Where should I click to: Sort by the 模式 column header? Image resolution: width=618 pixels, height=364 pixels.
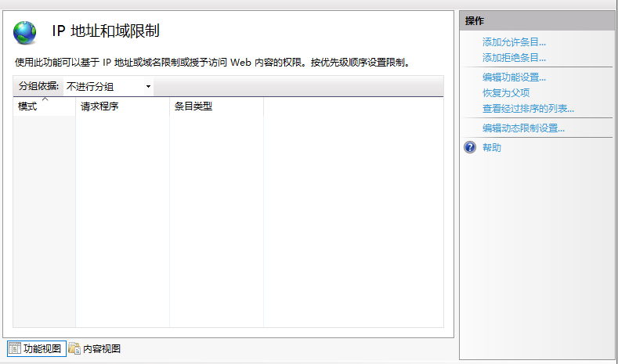pos(44,106)
